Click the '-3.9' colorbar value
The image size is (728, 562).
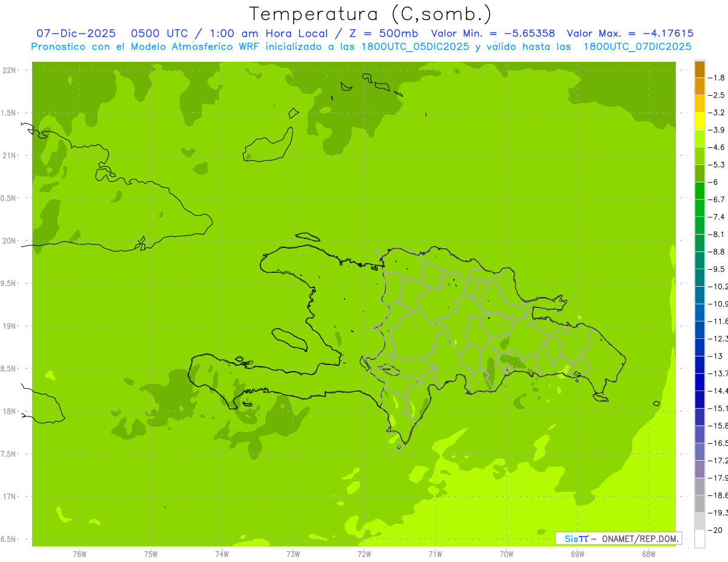pyautogui.click(x=718, y=130)
